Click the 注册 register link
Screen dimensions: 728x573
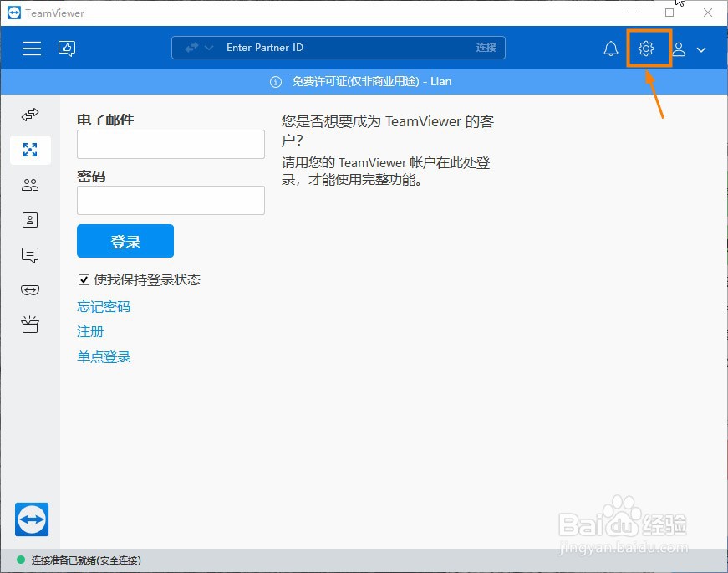[x=90, y=332]
